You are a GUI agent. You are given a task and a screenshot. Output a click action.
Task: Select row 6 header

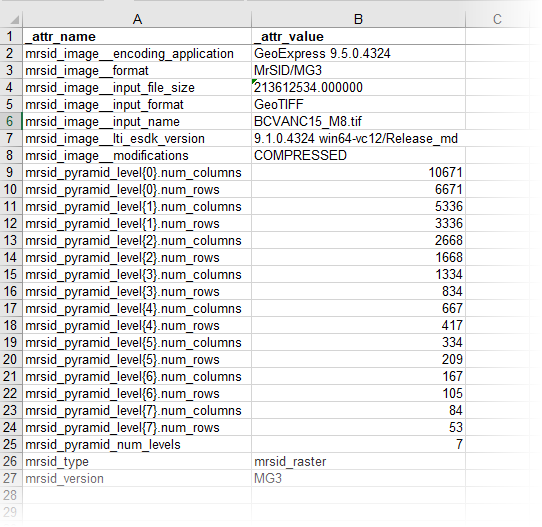11,122
